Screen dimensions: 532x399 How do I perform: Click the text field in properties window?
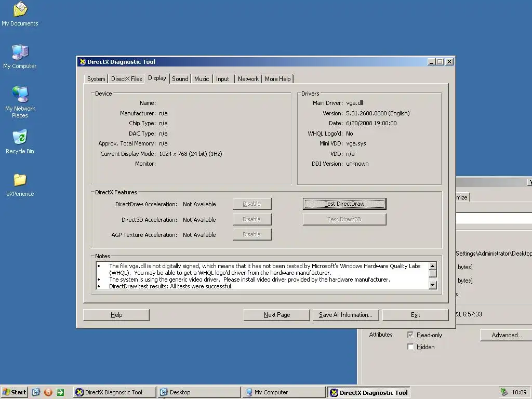pyautogui.click(x=494, y=218)
